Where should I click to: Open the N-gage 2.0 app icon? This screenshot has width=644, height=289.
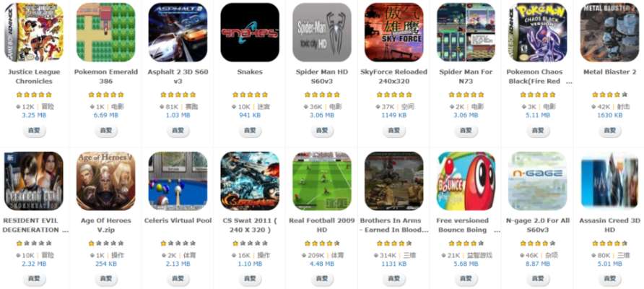click(538, 181)
